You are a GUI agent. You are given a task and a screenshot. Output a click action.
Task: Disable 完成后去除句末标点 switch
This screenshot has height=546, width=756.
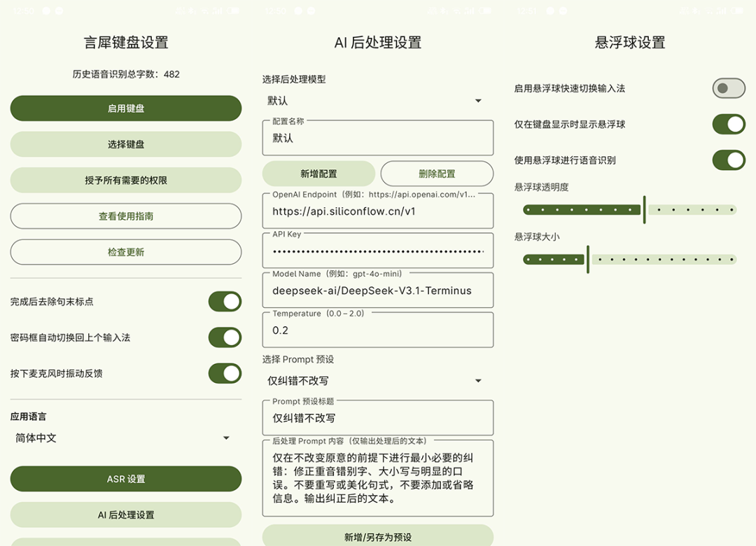tap(225, 302)
